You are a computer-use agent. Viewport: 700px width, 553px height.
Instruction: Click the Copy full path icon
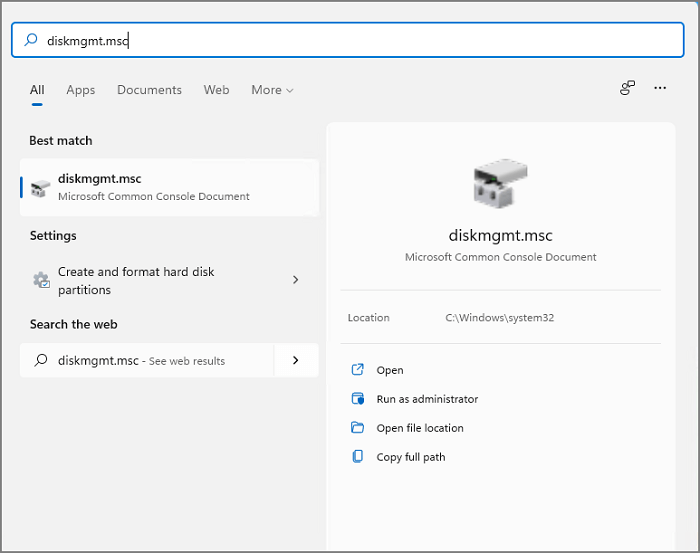tap(358, 457)
